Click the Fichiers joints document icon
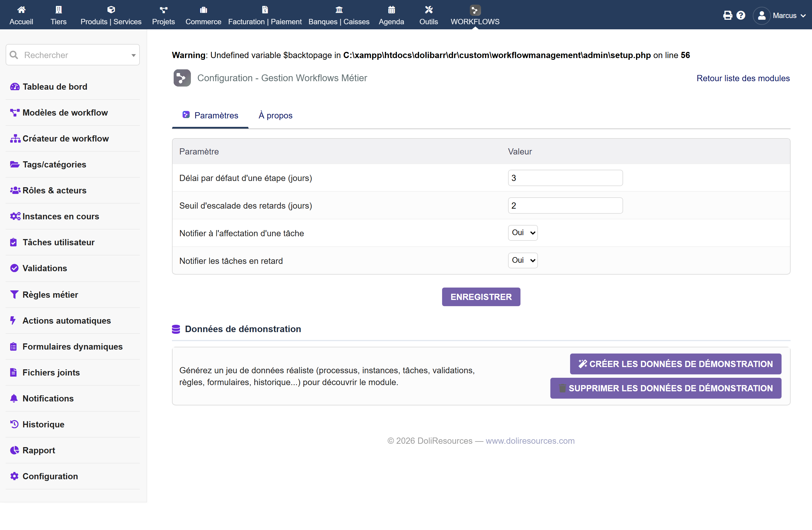This screenshot has width=812, height=530. point(13,372)
